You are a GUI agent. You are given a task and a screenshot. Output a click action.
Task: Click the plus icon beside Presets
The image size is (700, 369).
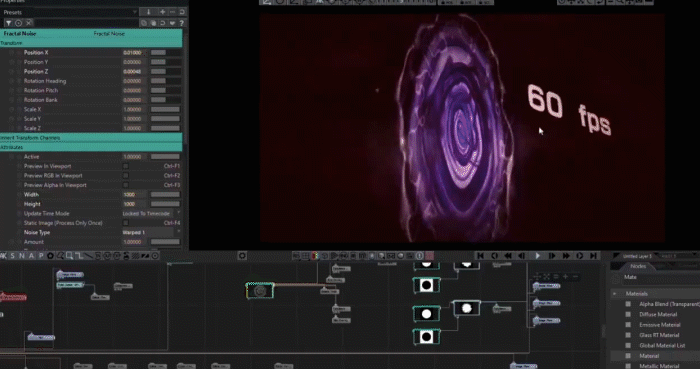[x=162, y=12]
